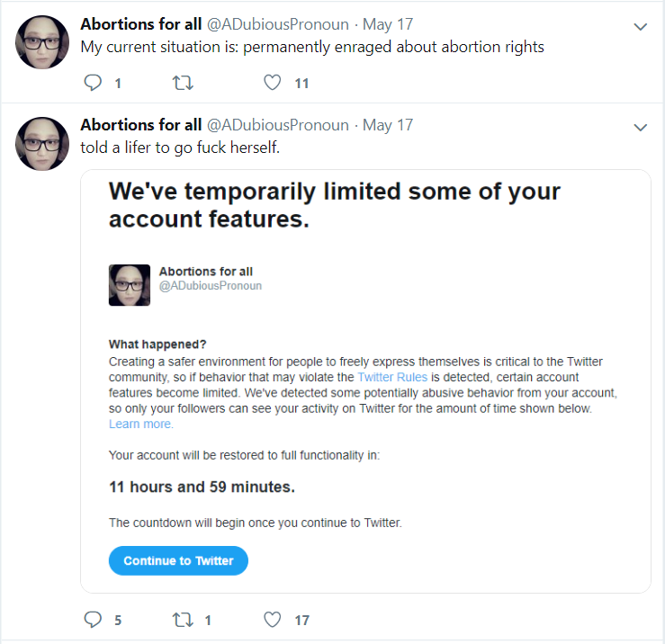Viewport: 665px width, 644px height.
Task: Reply to the 'permanently enraged' tweet
Action: tap(93, 83)
